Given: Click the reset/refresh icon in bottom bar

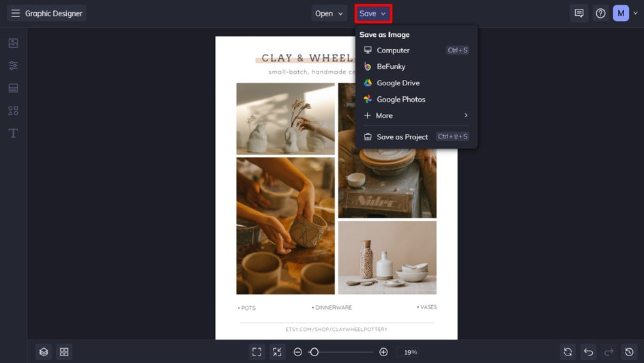Looking at the screenshot, I should (568, 352).
